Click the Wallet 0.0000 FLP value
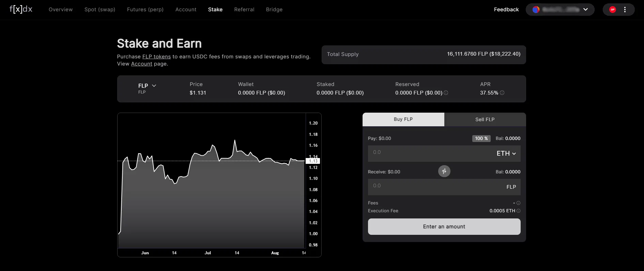Screen dimensions: 644x271 pos(261,93)
